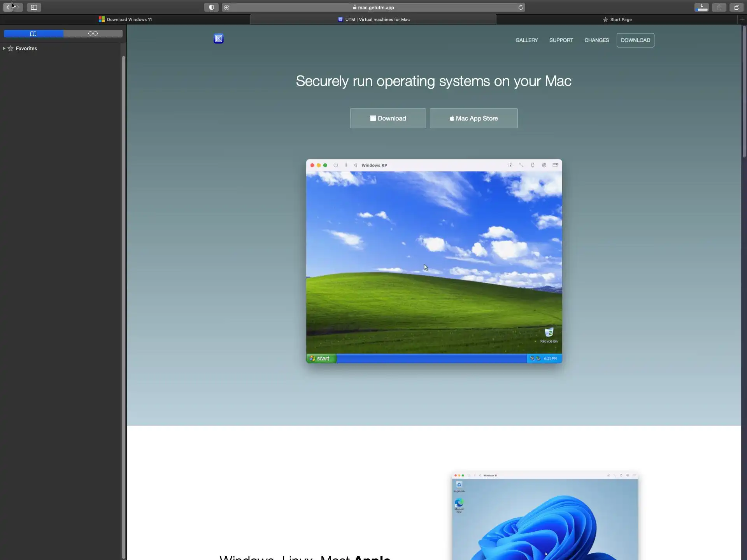The image size is (747, 560).
Task: Show tab overview icon
Action: (x=736, y=7)
